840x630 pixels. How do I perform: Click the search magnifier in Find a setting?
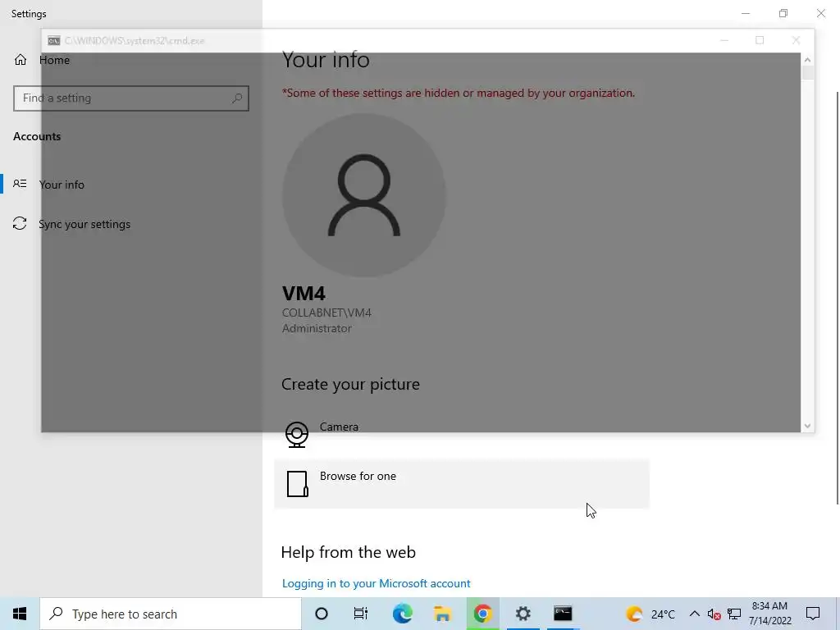(237, 98)
